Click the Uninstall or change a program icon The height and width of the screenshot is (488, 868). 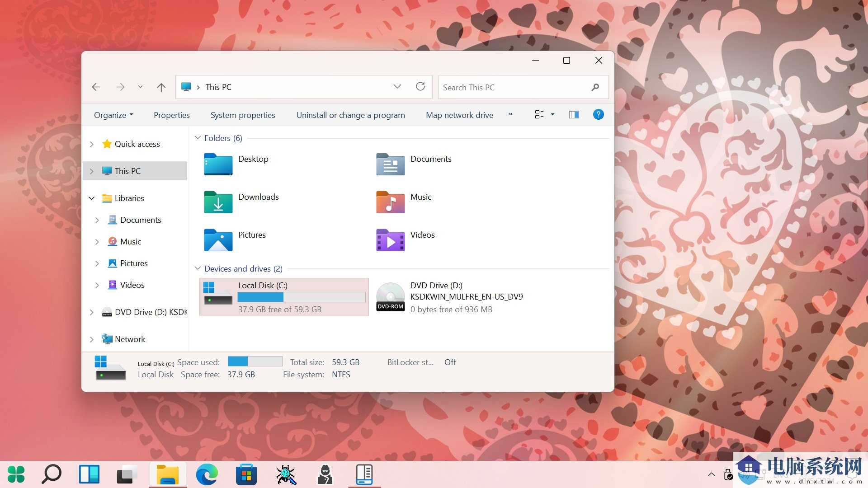pos(350,114)
